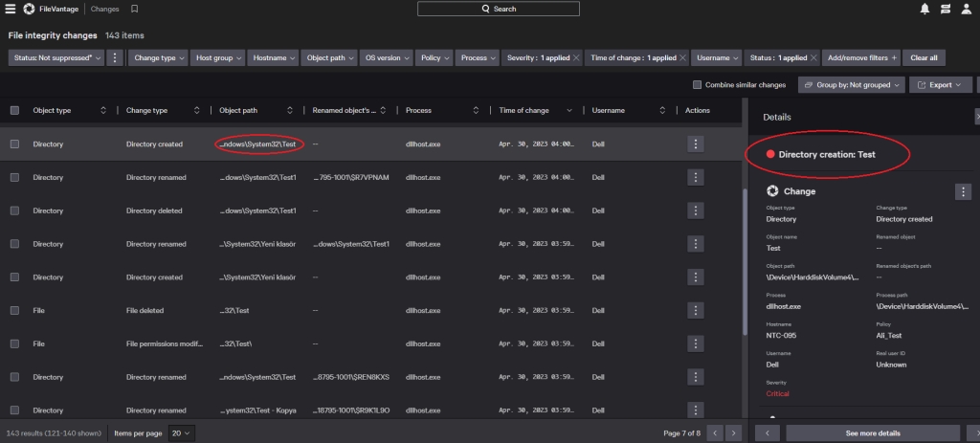980x443 pixels.
Task: Remove the Severity filter with its X
Action: [576, 58]
